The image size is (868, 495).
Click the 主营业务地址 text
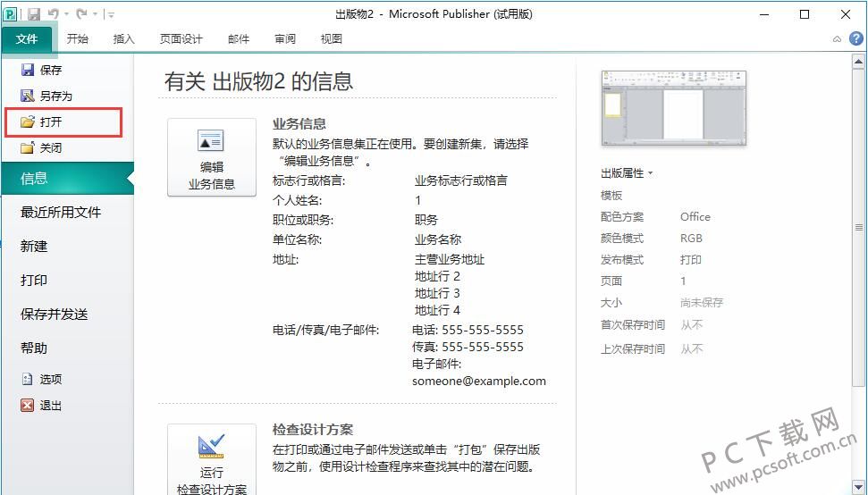click(450, 259)
